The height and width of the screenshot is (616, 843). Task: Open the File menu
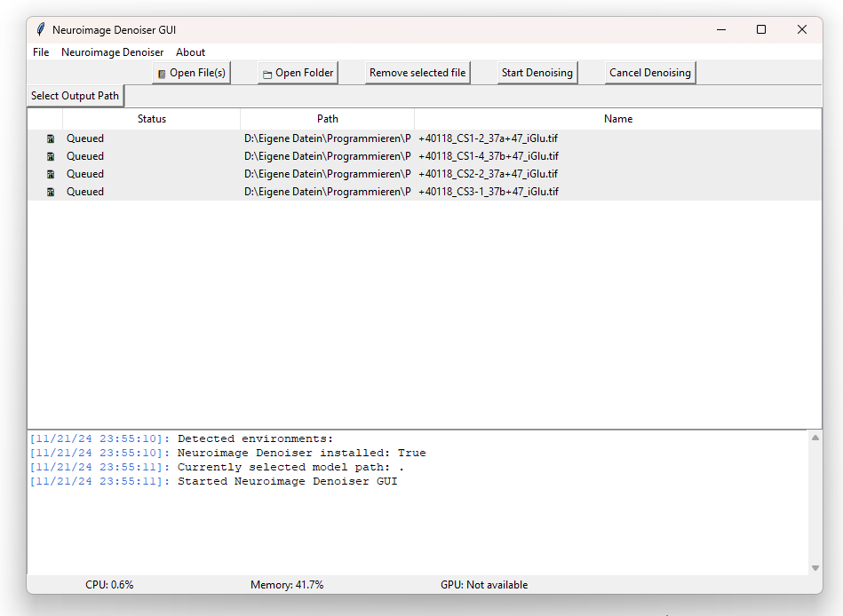coord(41,52)
